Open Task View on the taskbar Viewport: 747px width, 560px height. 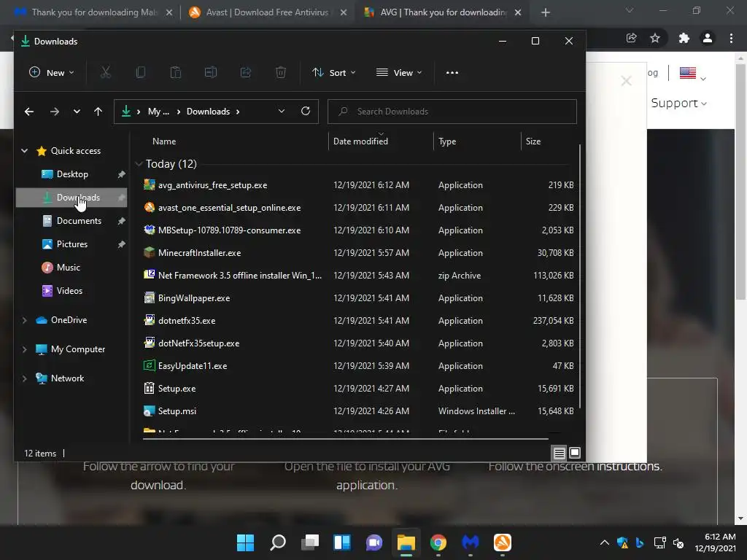tap(310, 542)
